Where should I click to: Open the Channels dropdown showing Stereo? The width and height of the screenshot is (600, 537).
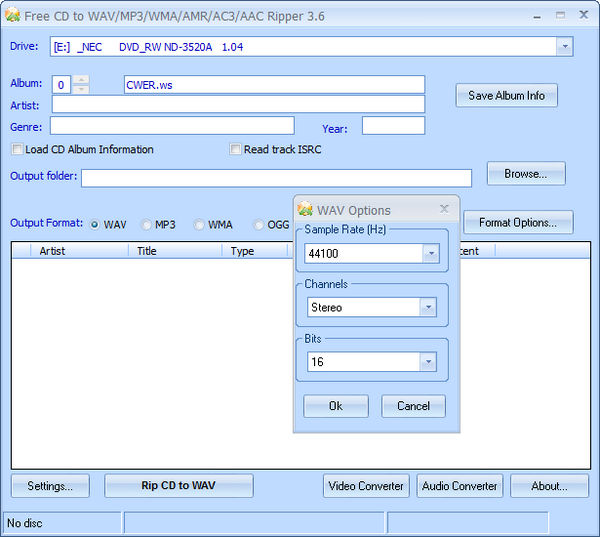[x=428, y=308]
